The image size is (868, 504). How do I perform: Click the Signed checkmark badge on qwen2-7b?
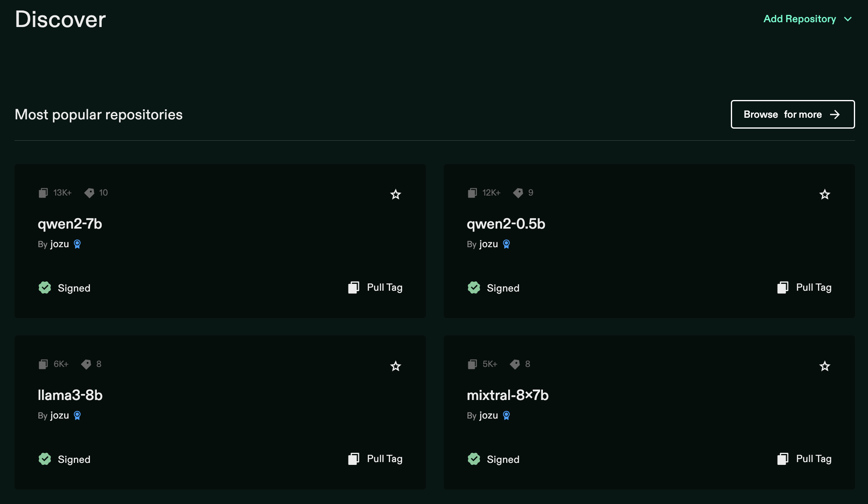pos(44,287)
